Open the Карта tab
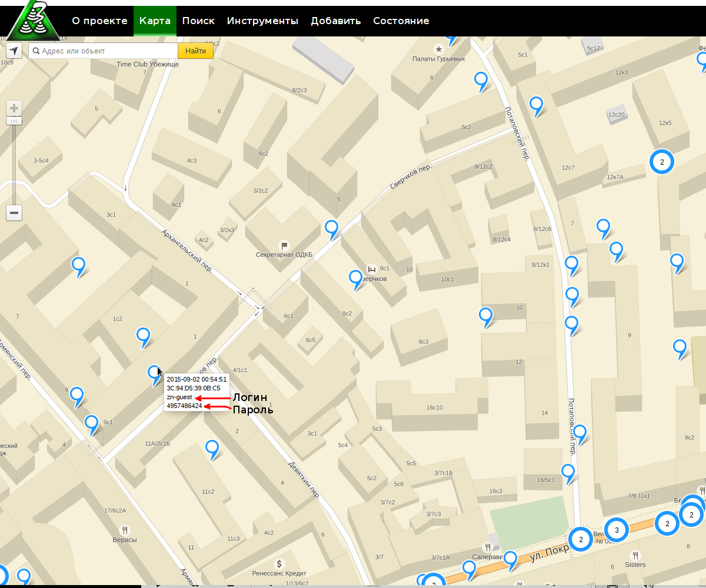This screenshot has width=706, height=588. [x=155, y=21]
